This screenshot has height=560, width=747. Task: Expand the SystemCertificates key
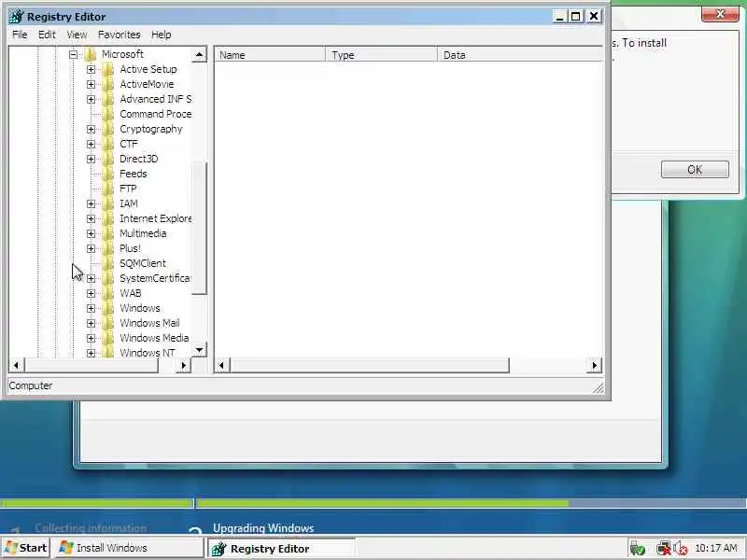(91, 278)
